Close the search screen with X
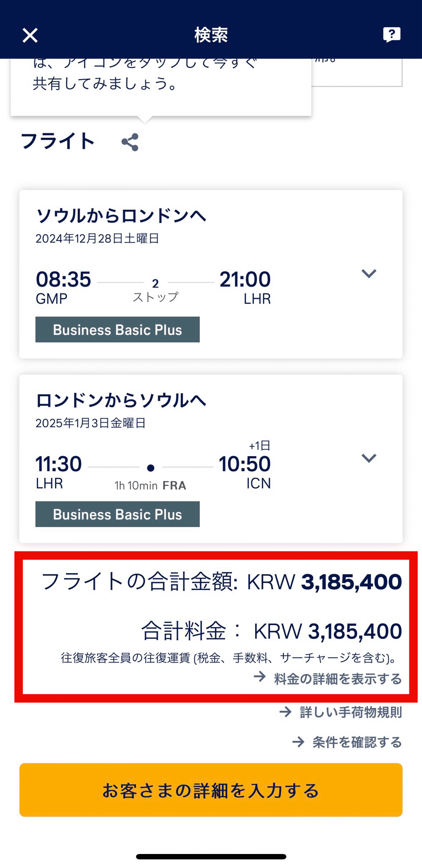Image resolution: width=422 pixels, height=868 pixels. coord(30,35)
